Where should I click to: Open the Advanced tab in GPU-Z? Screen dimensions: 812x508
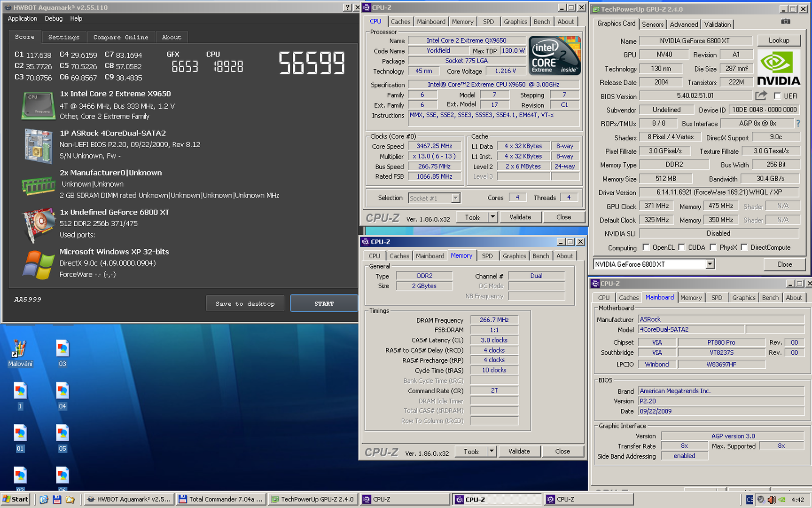[684, 24]
